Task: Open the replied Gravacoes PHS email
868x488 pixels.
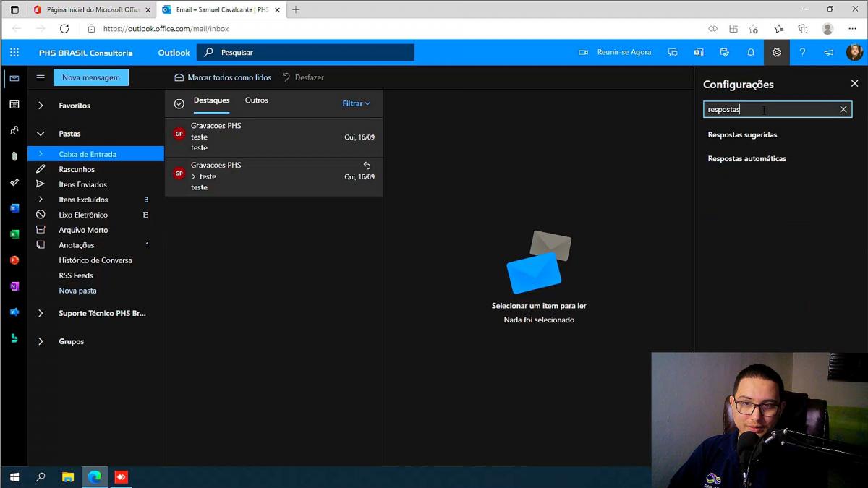Action: pyautogui.click(x=274, y=176)
